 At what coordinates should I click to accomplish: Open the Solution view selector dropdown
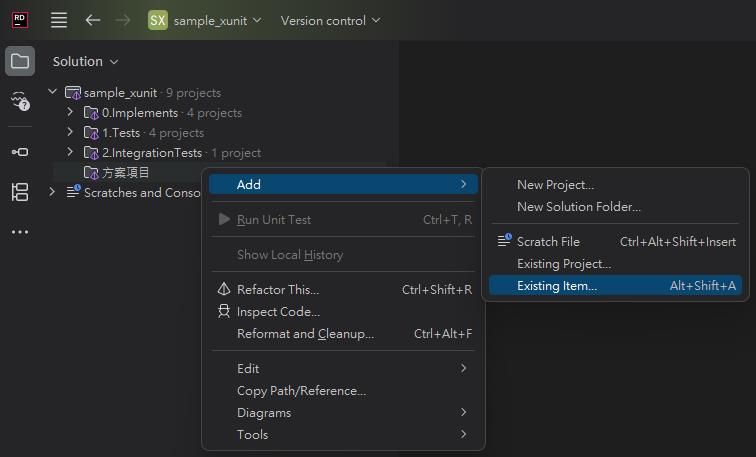point(85,61)
